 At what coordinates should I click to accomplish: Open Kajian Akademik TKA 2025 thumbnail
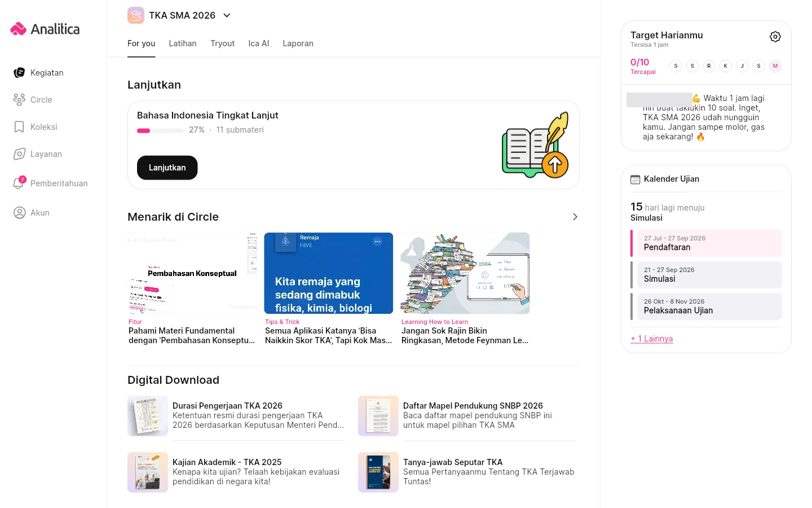148,472
